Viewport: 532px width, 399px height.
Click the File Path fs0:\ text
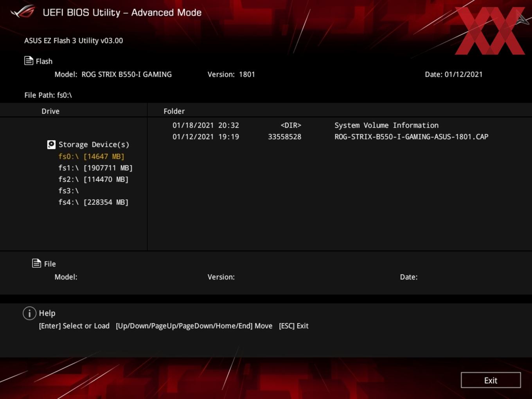(x=48, y=95)
